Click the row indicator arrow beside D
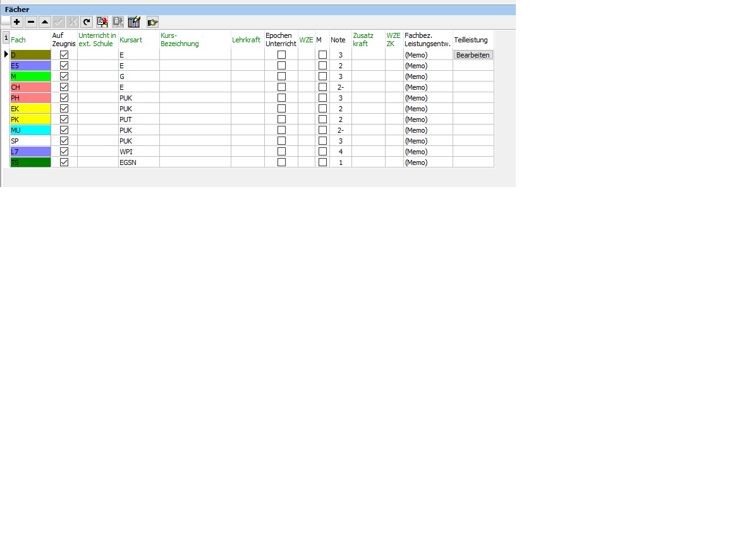The height and width of the screenshot is (543, 756). [x=6, y=54]
